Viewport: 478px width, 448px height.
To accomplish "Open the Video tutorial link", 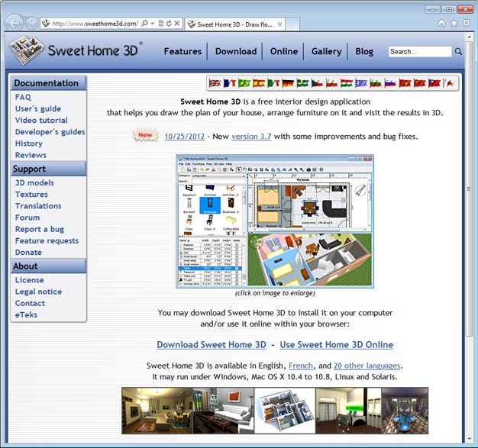I will 41,121.
